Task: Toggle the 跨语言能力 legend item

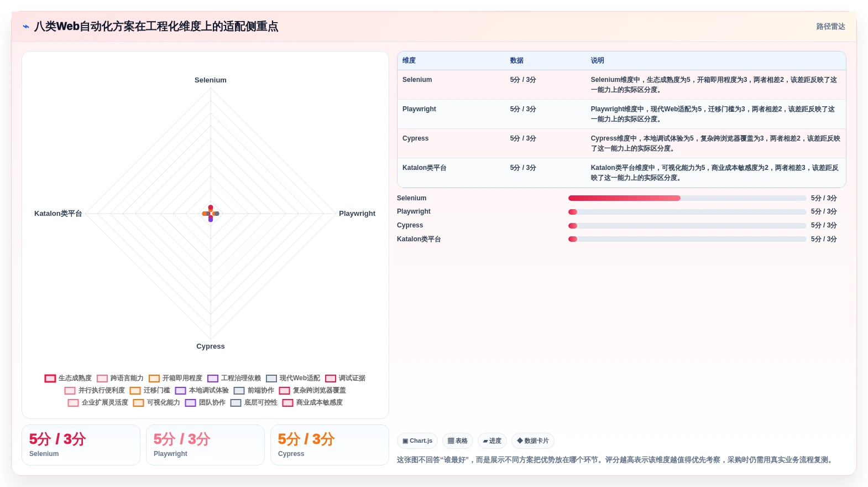Action: pyautogui.click(x=120, y=379)
